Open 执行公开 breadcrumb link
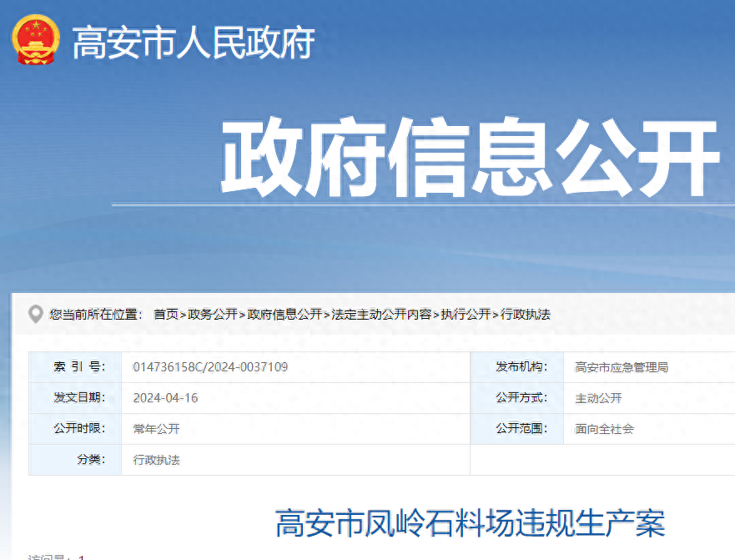Image resolution: width=735 pixels, height=560 pixels. point(466,315)
